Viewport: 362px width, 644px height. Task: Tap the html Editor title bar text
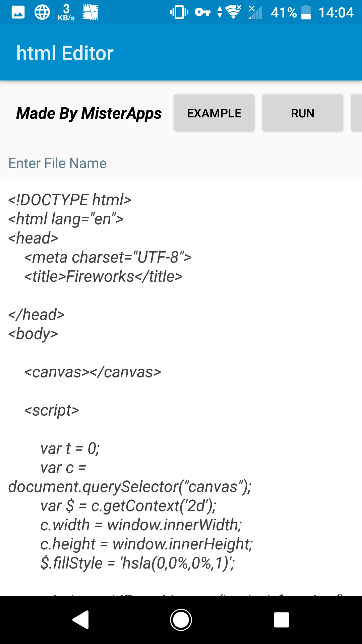(x=65, y=53)
